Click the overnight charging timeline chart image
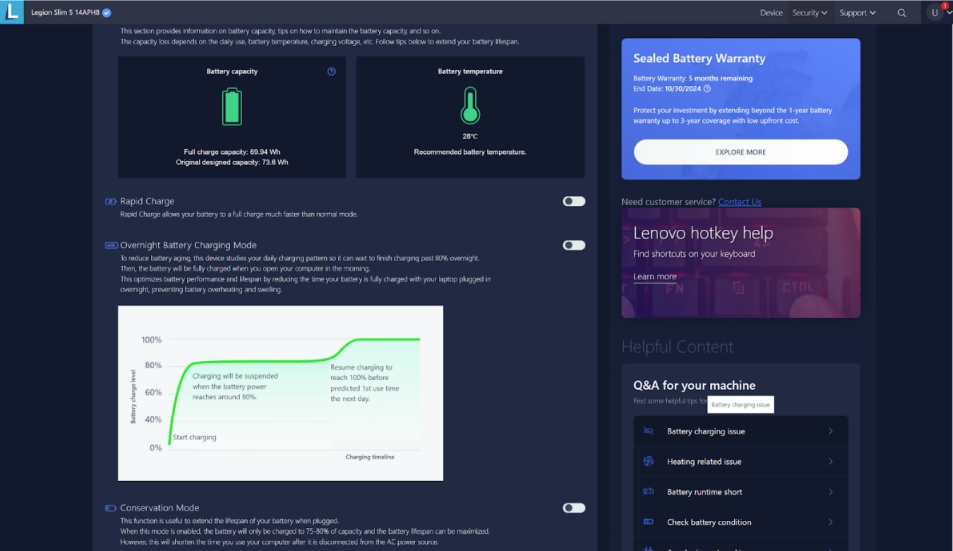Image resolution: width=953 pixels, height=551 pixels. click(x=280, y=393)
